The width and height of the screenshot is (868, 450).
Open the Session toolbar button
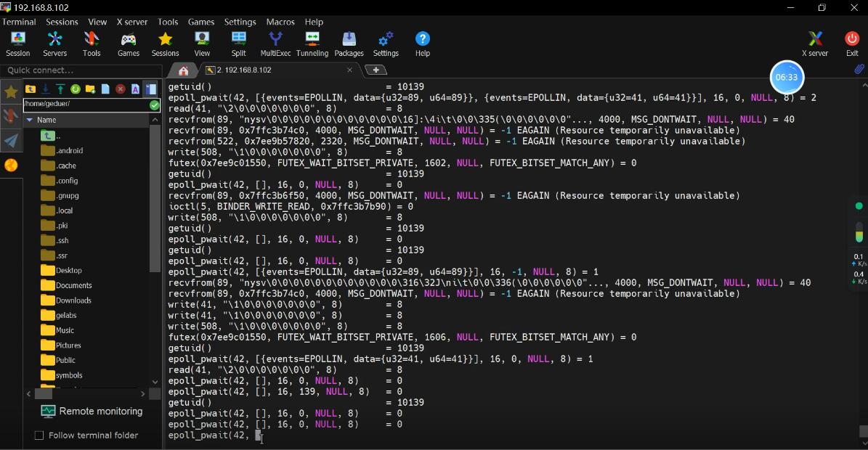[17, 44]
